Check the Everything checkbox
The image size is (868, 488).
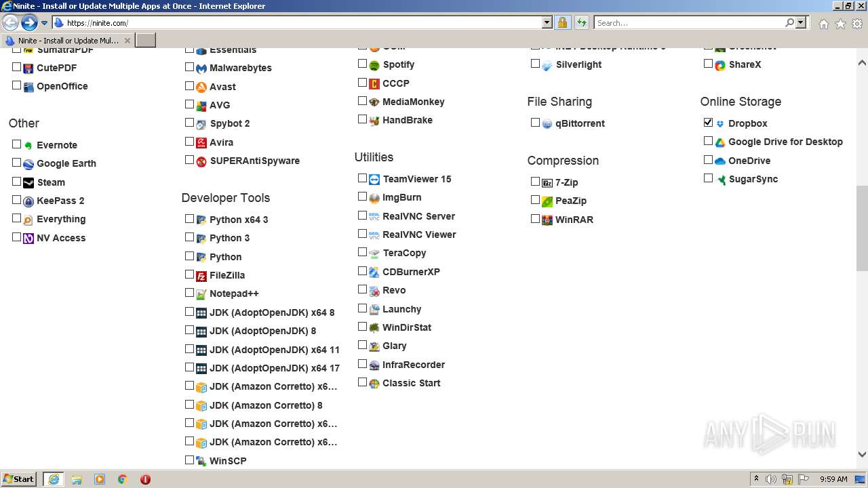[16, 218]
